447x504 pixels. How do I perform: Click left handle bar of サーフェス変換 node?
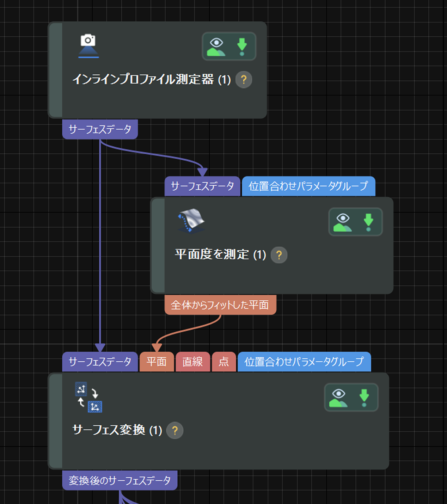(56, 421)
